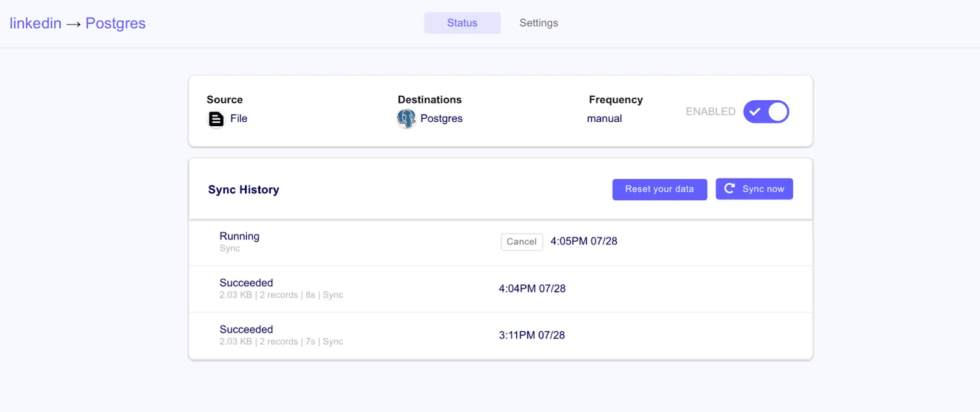Switch to the Status tab
Image resolution: width=980 pixels, height=412 pixels.
[462, 23]
